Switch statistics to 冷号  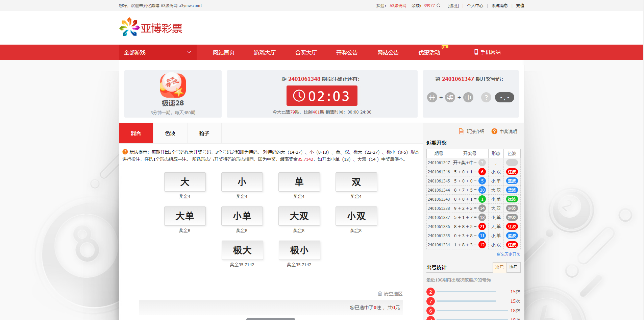point(499,267)
